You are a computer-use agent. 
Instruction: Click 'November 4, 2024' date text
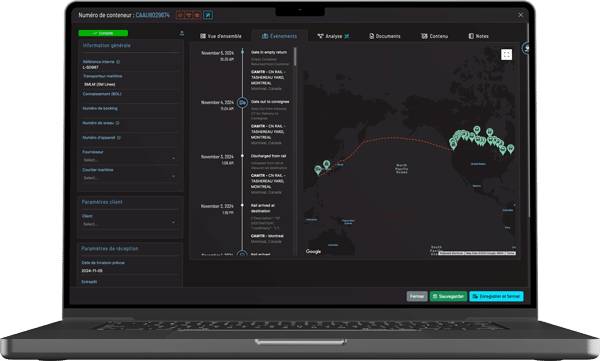tap(217, 102)
